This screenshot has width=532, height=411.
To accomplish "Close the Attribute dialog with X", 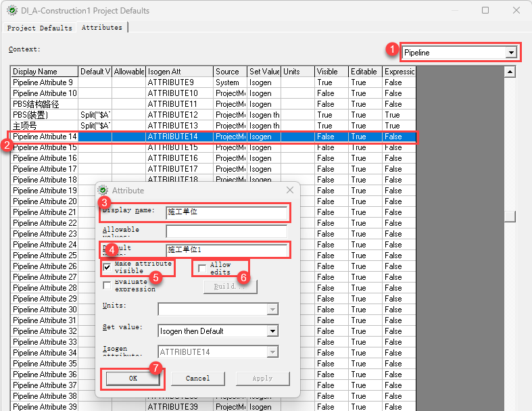I will pos(290,191).
